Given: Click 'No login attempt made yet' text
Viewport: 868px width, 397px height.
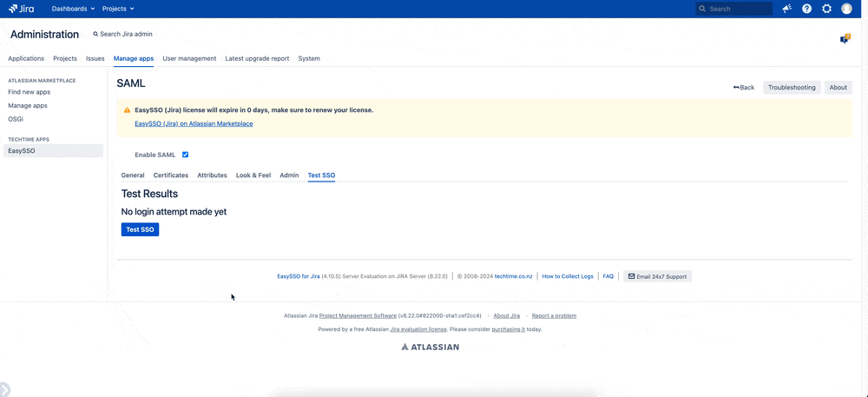Looking at the screenshot, I should click(x=174, y=212).
